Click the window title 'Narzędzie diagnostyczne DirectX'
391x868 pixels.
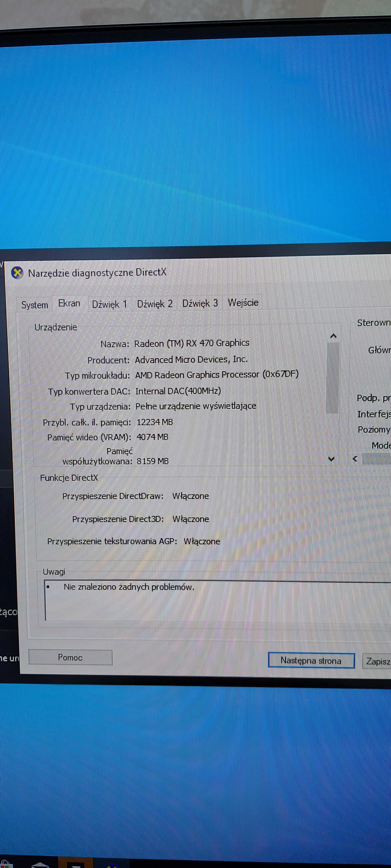click(x=97, y=273)
